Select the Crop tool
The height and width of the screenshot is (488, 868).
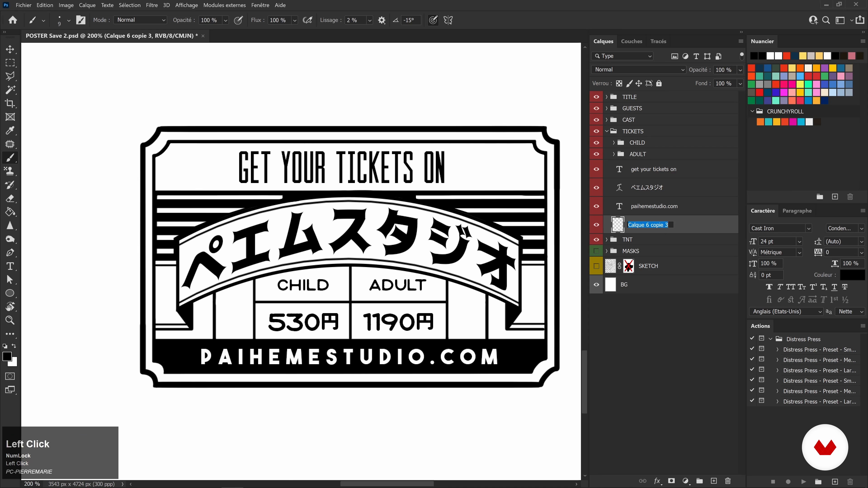coord(10,103)
